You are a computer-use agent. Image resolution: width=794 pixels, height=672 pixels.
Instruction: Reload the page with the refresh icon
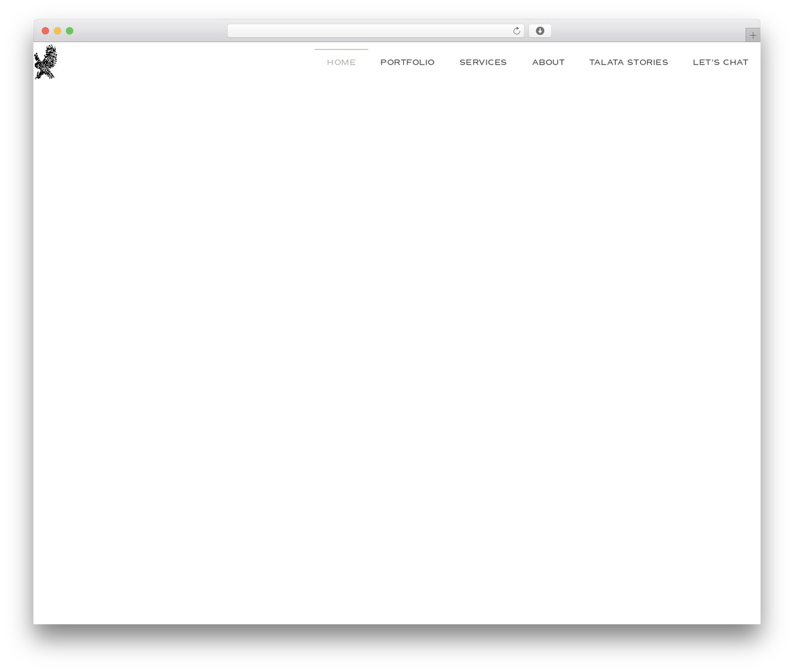click(517, 31)
